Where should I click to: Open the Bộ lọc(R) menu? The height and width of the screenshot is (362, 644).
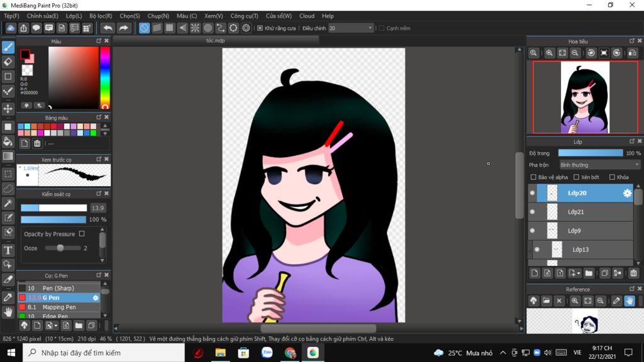coord(101,16)
